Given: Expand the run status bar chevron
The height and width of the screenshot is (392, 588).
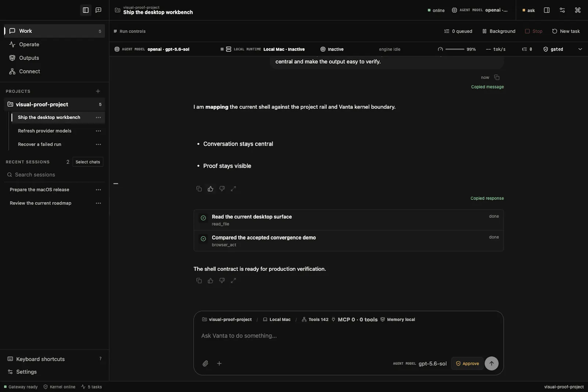Looking at the screenshot, I should (580, 49).
